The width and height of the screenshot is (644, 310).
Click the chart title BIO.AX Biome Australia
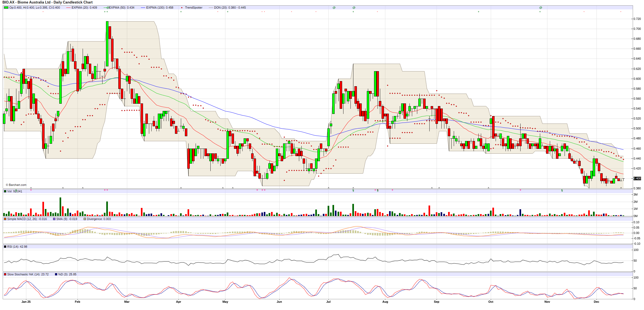point(47,2)
